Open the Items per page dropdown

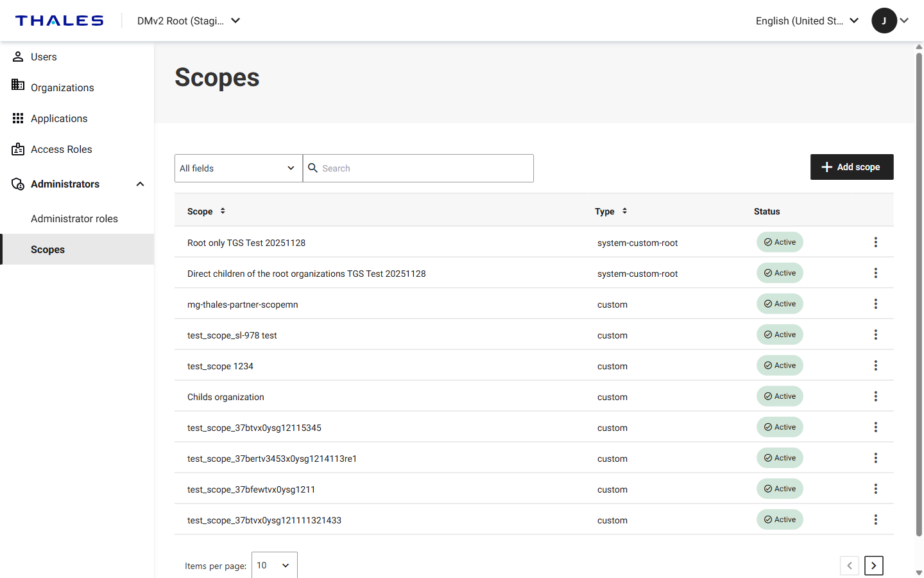click(275, 565)
